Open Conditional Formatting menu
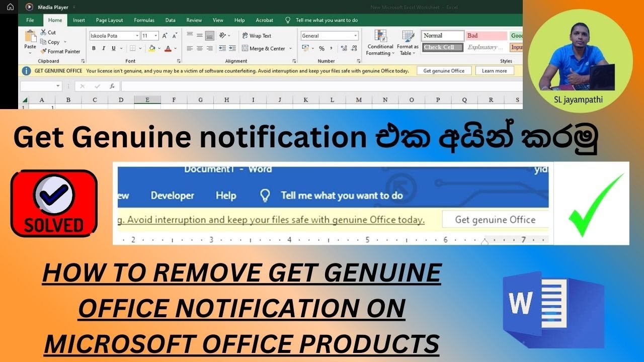This screenshot has height=362, width=644. pos(380,43)
